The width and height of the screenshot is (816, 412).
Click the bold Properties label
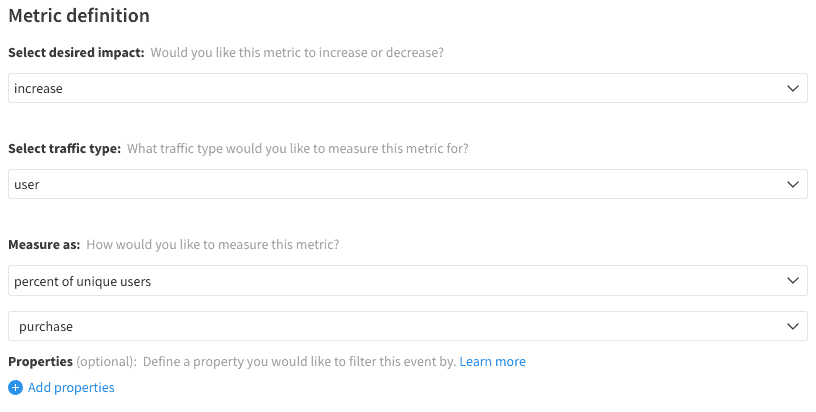point(40,361)
